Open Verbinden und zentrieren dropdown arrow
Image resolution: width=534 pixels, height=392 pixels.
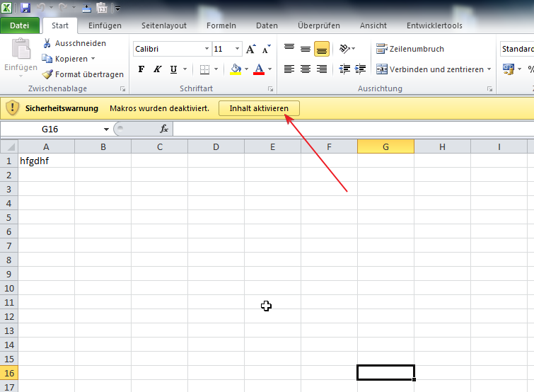(489, 69)
